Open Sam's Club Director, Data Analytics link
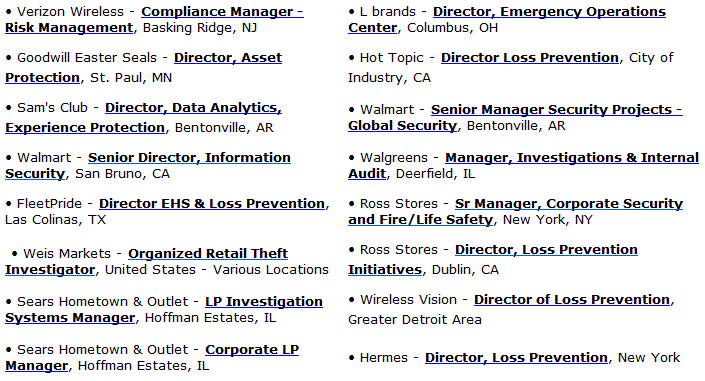This screenshot has width=705, height=381. 193,108
